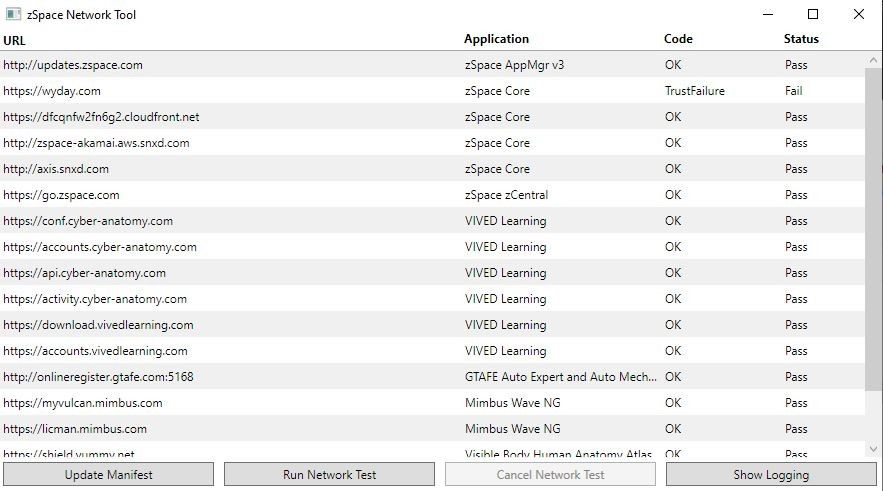The width and height of the screenshot is (883, 491).
Task: Close the zSpace Network Tool window
Action: pos(858,14)
